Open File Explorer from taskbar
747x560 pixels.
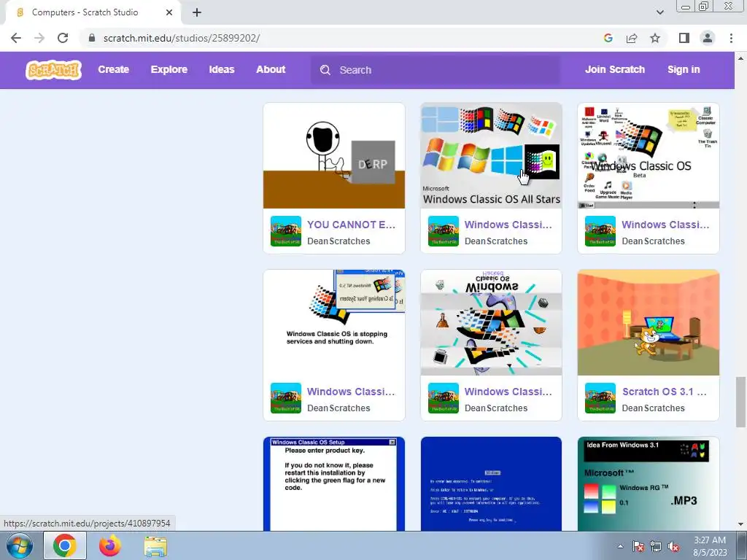[x=155, y=546]
